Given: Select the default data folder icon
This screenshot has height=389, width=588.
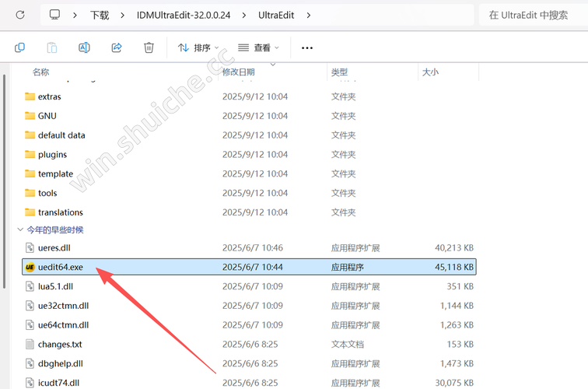Looking at the screenshot, I should tap(30, 135).
